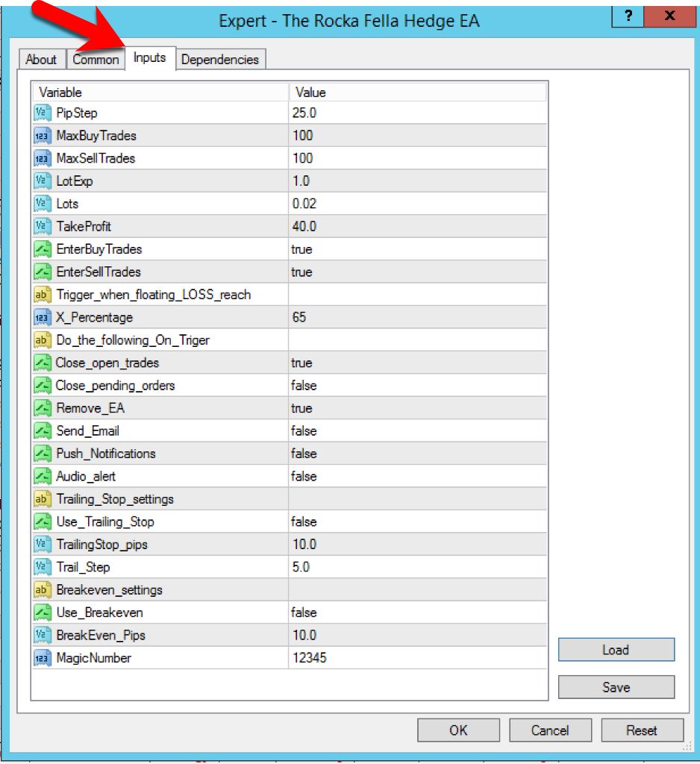Click the Send_Email boolean icon
This screenshot has height=764, width=700.
[43, 430]
